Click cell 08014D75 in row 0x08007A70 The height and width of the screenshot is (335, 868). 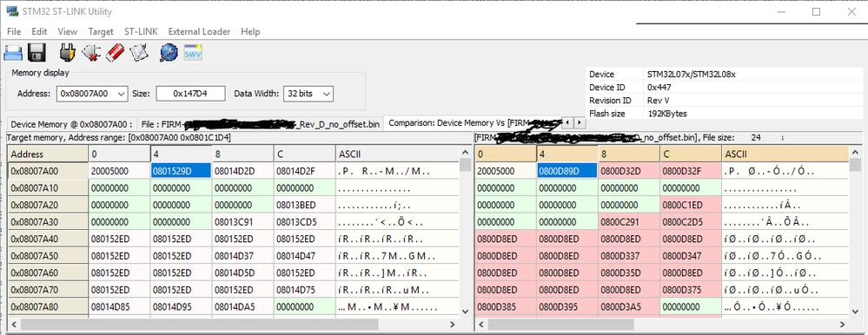[x=304, y=290]
